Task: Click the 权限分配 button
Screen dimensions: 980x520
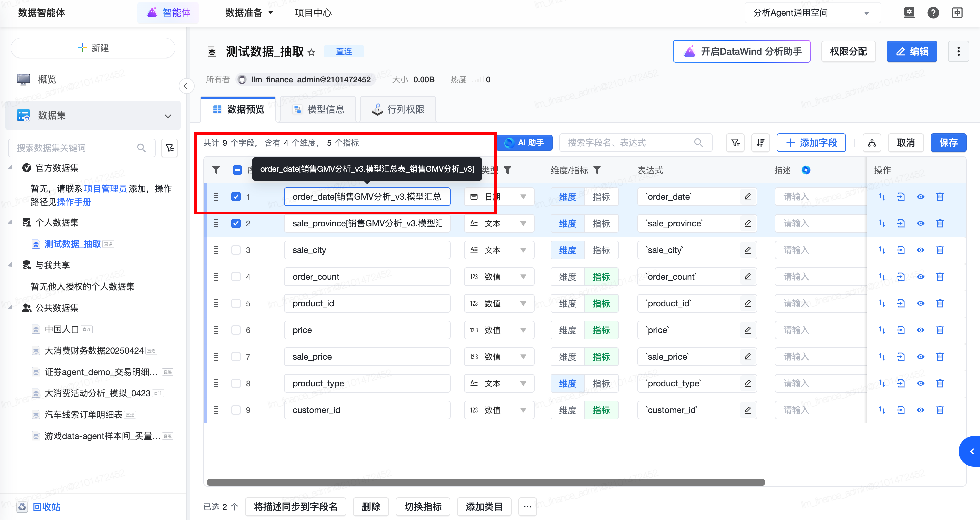Action: pyautogui.click(x=848, y=51)
